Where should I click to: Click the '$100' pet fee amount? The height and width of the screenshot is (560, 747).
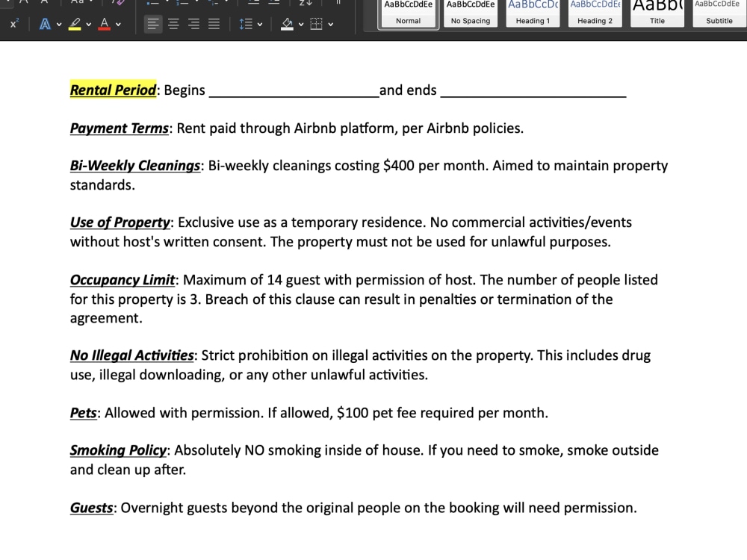[x=353, y=413]
